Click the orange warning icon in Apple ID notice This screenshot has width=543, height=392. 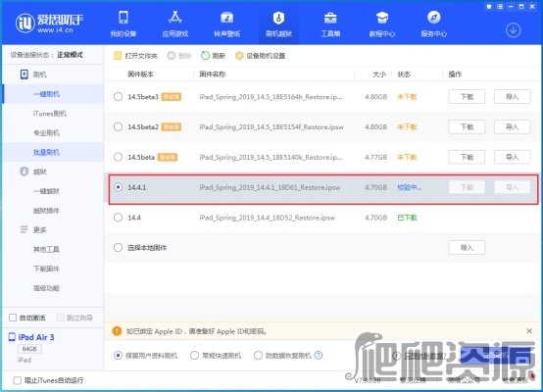point(117,331)
